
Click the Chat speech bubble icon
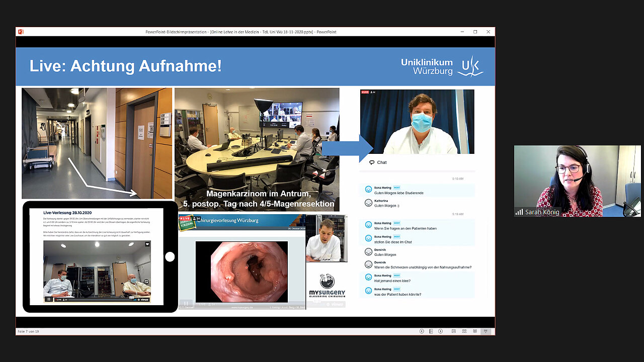[x=372, y=162]
